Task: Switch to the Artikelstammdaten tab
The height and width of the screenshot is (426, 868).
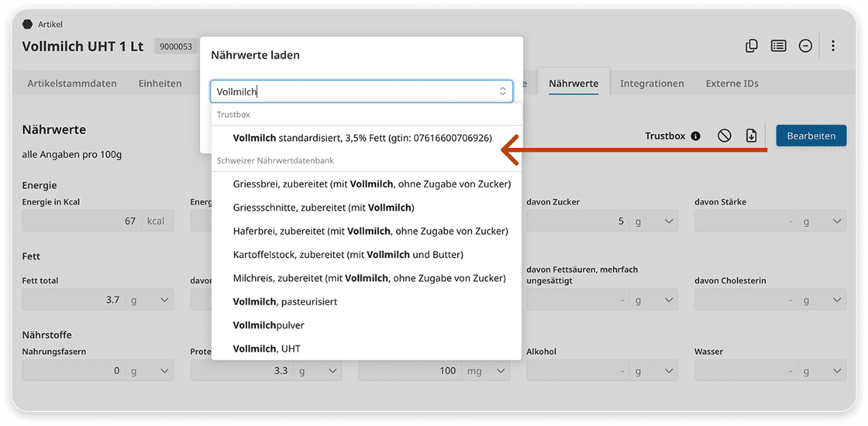Action: tap(72, 84)
